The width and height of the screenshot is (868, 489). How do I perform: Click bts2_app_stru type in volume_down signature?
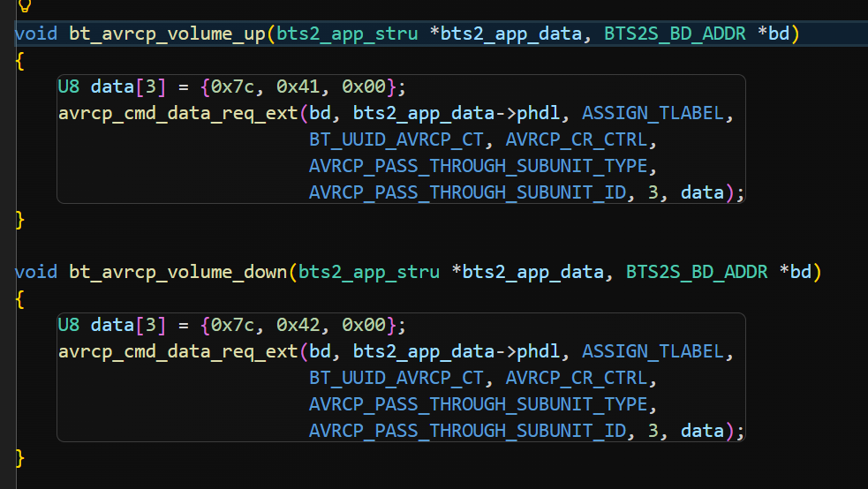tap(369, 272)
